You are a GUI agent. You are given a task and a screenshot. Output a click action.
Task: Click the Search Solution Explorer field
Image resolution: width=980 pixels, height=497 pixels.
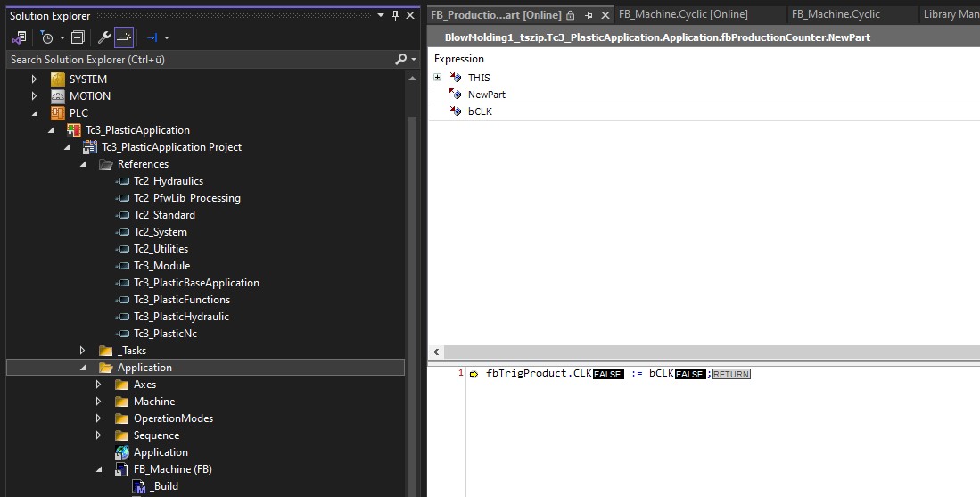click(200, 60)
